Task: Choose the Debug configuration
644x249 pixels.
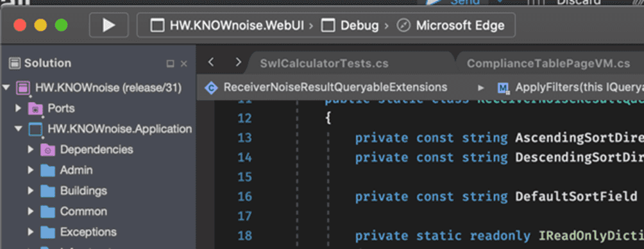Action: click(x=350, y=26)
